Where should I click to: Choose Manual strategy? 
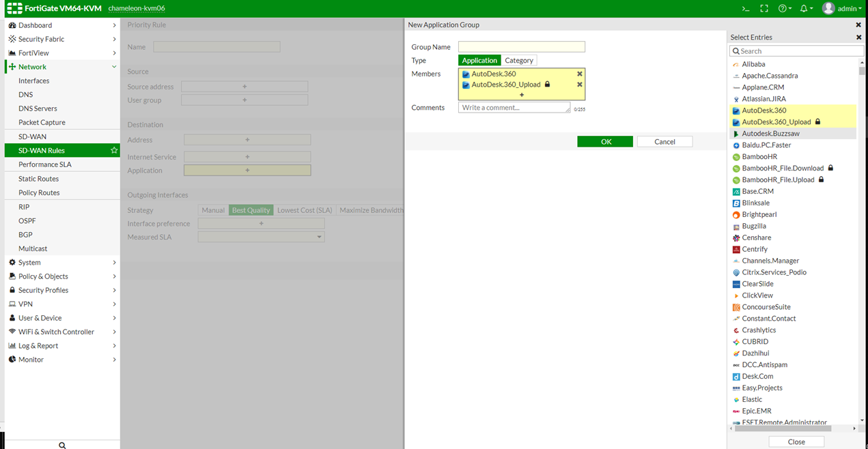213,210
